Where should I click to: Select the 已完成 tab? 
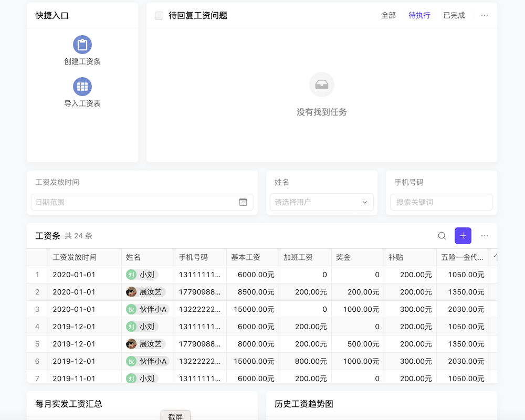(453, 15)
